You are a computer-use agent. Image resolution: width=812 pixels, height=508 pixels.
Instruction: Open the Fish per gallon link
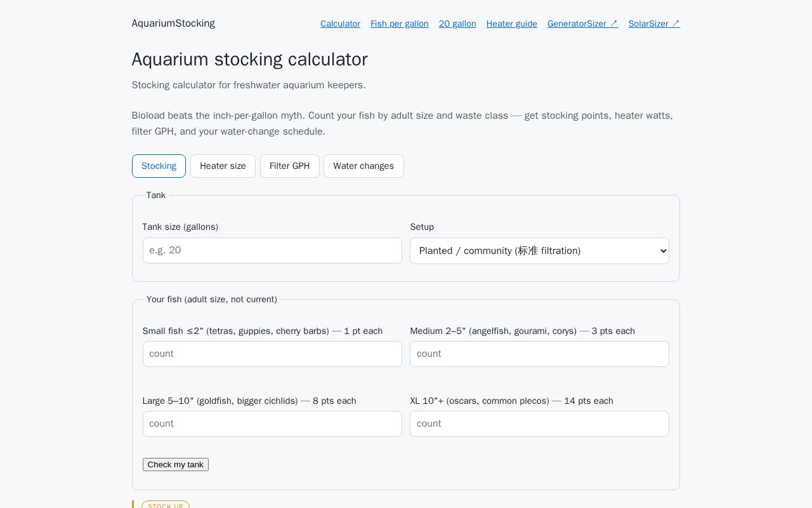400,23
